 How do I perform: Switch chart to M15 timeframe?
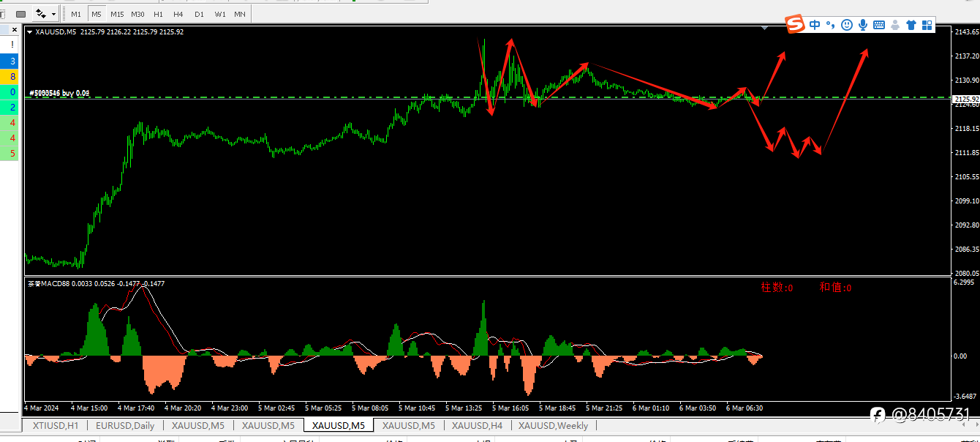click(117, 14)
